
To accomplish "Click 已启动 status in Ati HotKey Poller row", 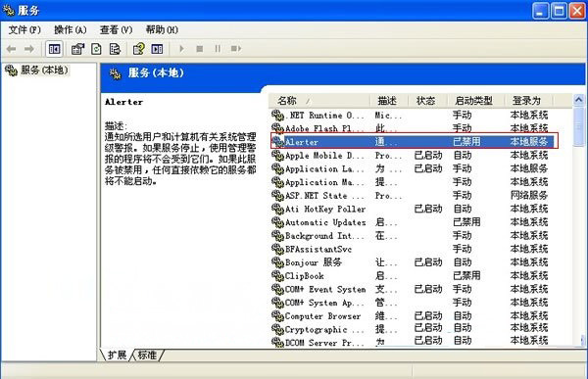I will (x=428, y=209).
